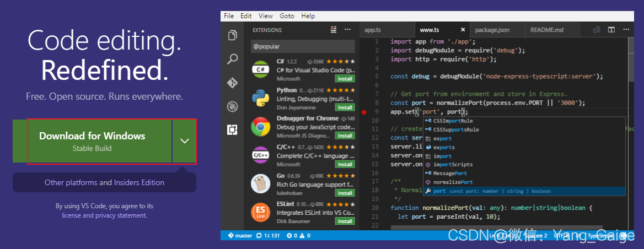Screen dimensions: 644x249
Task: Install the C/C++ extension
Action: tap(345, 165)
